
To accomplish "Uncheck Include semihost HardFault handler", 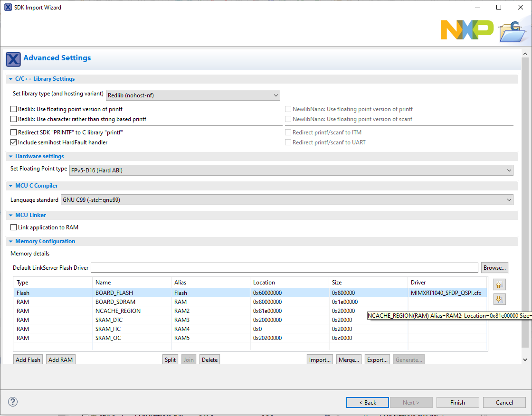I will click(x=14, y=142).
